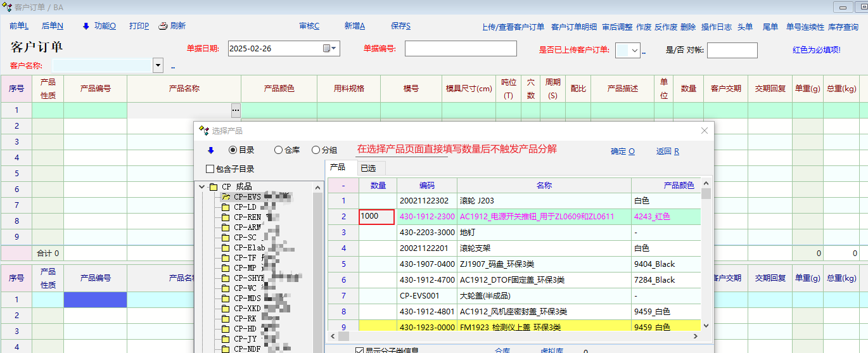
Task: Expand the 是否已上传客户订单 dropdown
Action: (634, 51)
